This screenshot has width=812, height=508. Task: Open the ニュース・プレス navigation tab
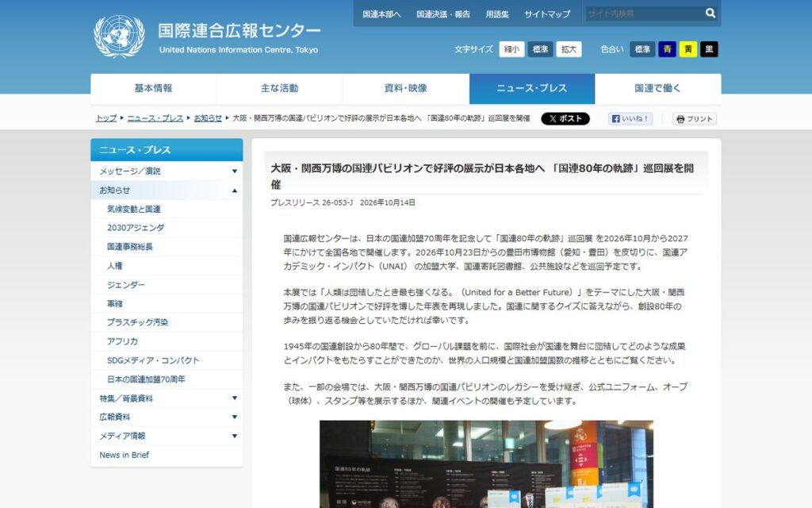(532, 89)
